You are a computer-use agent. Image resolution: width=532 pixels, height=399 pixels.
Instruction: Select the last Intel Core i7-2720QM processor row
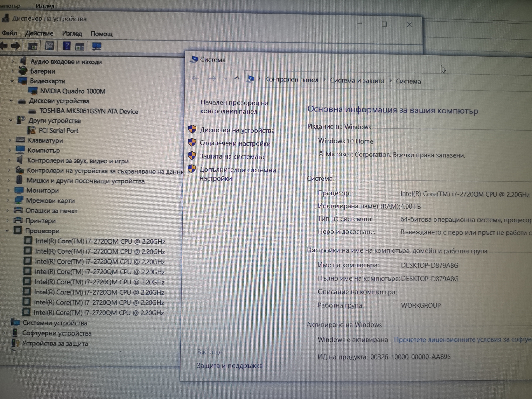93,312
